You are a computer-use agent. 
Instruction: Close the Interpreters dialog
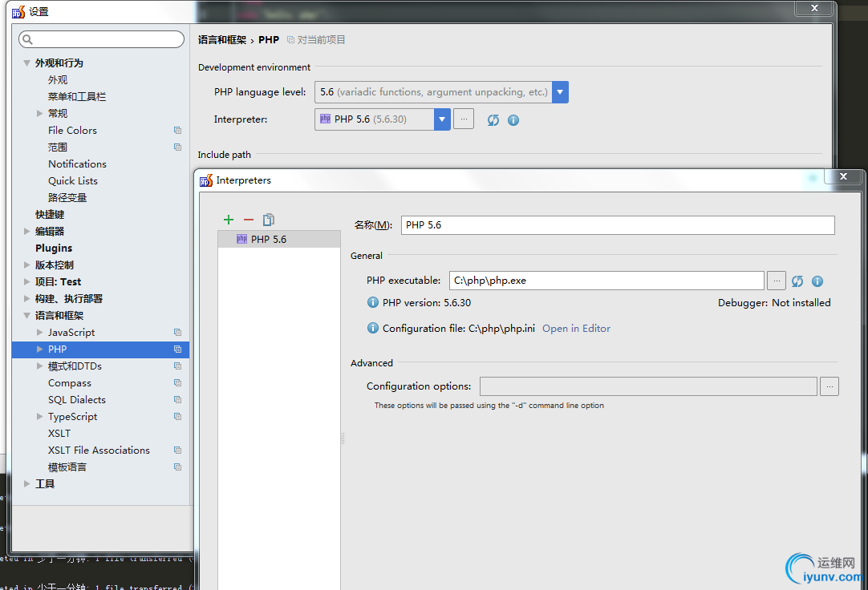click(x=843, y=176)
